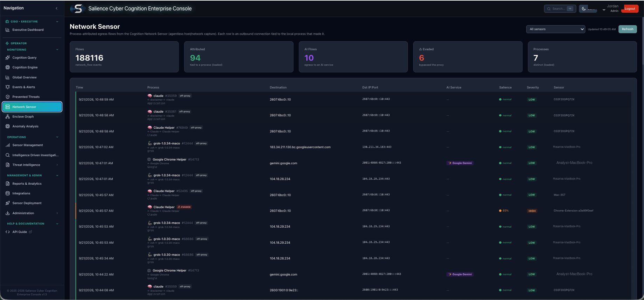Click the Network Sensor server icon
The width and height of the screenshot is (644, 300).
[x=7, y=107]
